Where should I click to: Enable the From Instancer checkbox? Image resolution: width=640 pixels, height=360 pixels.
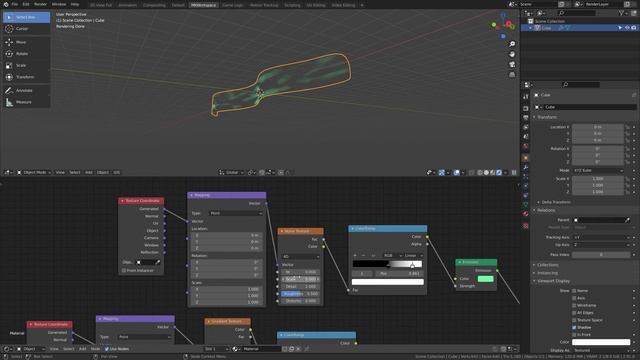[x=124, y=271]
